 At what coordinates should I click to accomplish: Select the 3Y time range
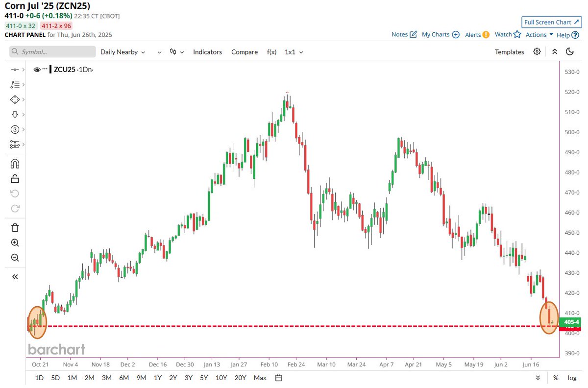(188, 378)
